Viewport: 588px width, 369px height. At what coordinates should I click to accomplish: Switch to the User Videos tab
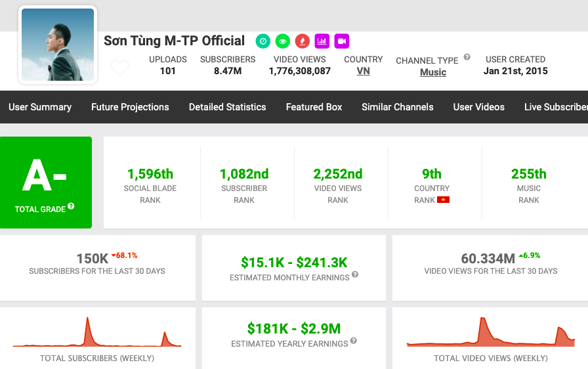coord(479,107)
